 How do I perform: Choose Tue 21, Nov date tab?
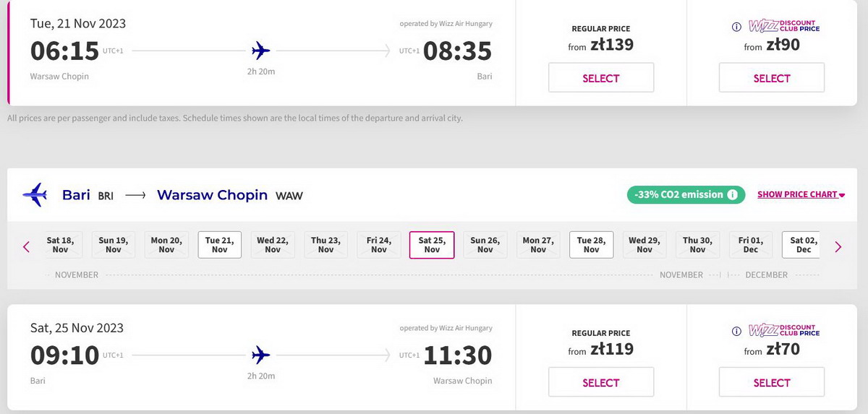click(x=219, y=245)
